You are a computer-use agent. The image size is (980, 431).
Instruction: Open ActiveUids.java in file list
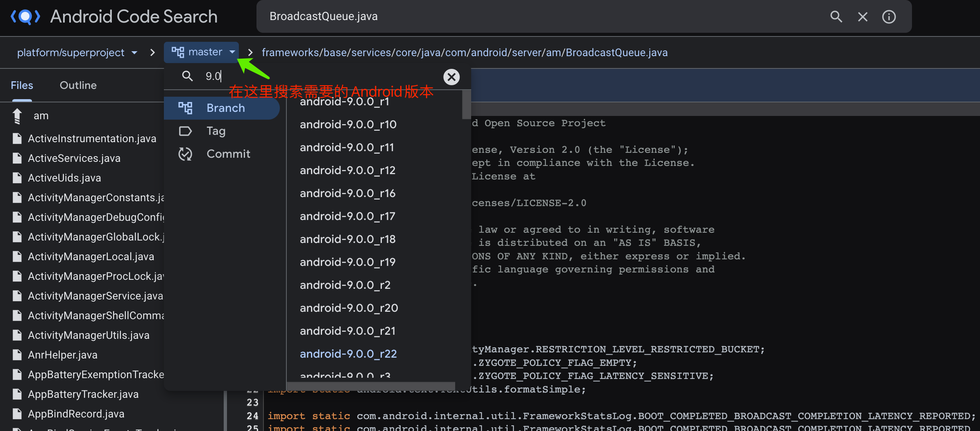64,178
